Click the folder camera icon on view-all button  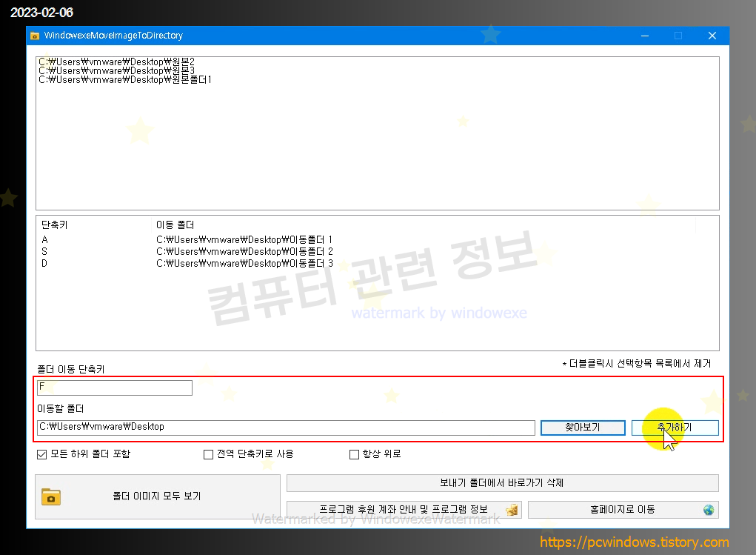[x=51, y=496]
